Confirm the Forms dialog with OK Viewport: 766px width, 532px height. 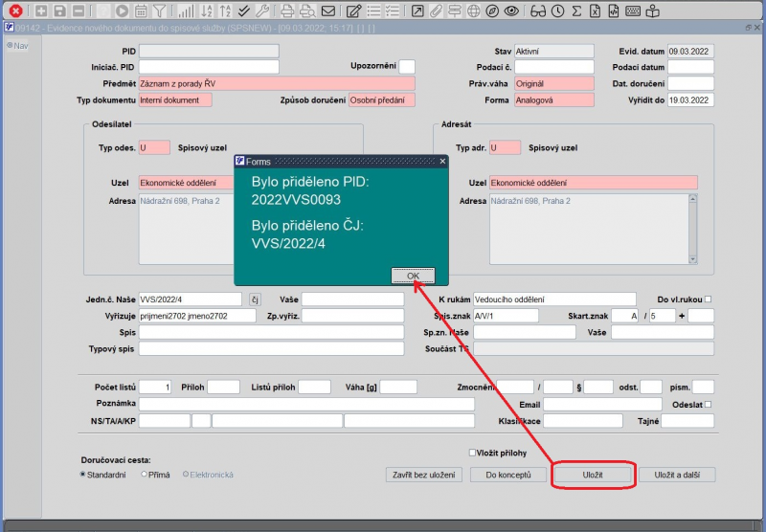pos(413,276)
